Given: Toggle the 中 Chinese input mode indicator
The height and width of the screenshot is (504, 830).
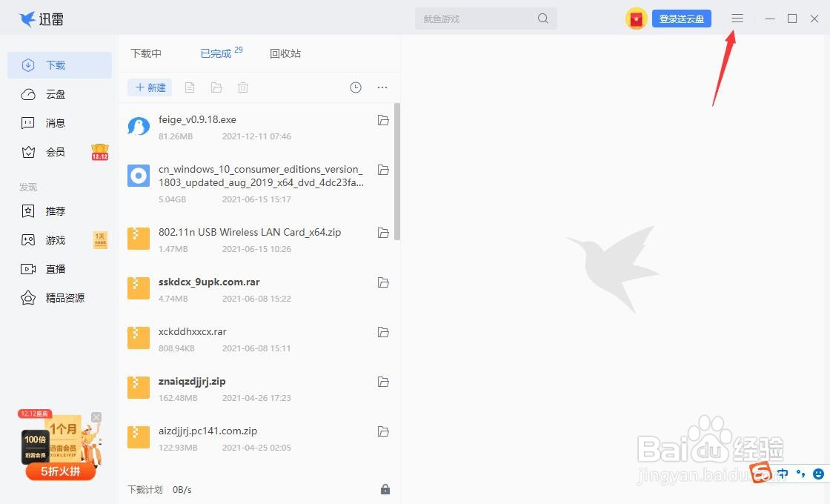Looking at the screenshot, I should click(783, 474).
